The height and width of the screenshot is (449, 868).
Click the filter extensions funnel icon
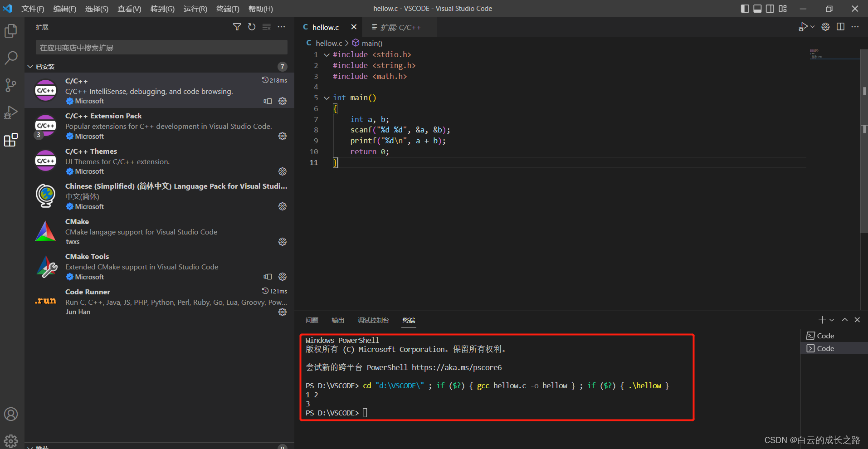point(237,27)
